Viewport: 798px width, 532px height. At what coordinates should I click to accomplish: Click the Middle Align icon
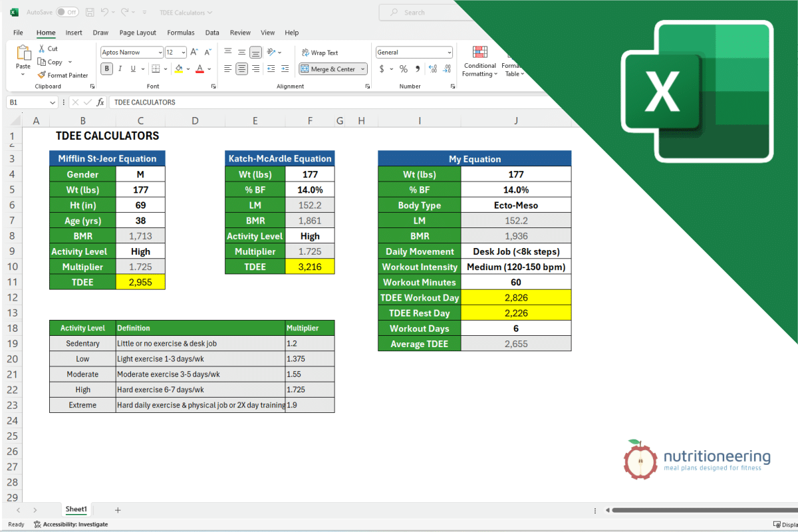241,52
